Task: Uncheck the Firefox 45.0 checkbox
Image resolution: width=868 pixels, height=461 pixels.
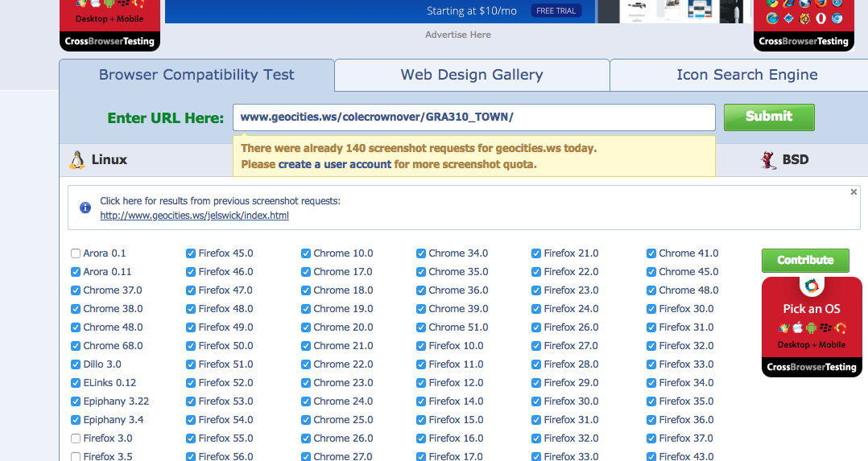Action: click(x=191, y=253)
